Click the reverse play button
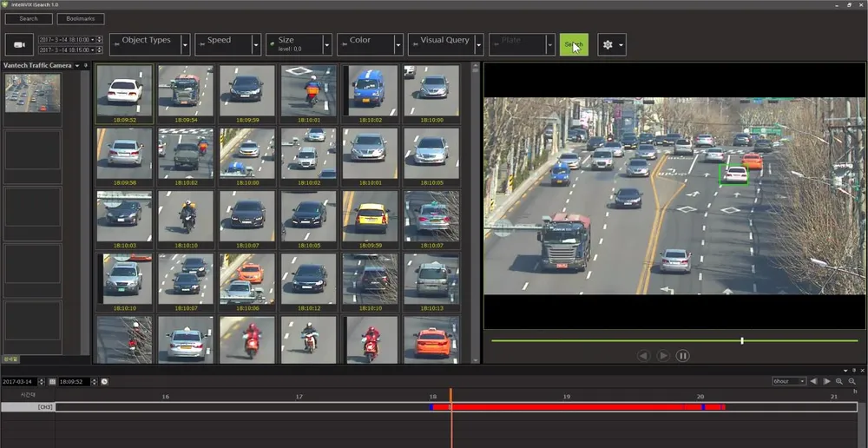 coord(643,356)
